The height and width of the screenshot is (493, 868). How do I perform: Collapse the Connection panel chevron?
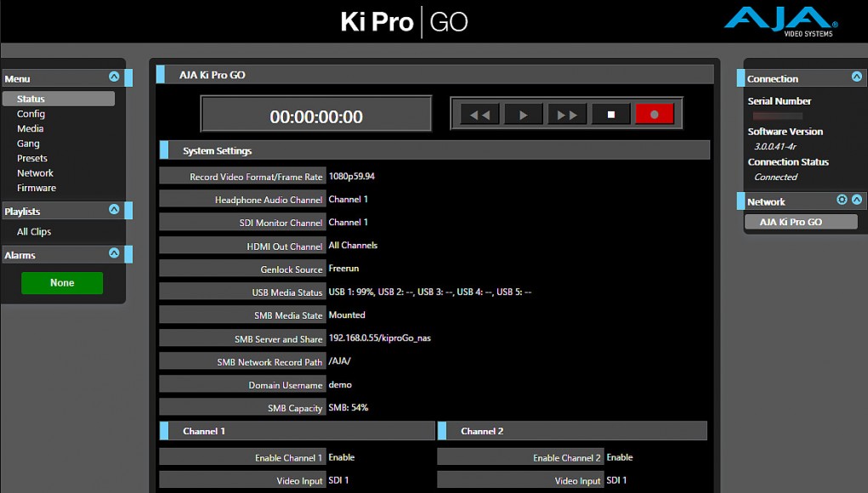coord(856,76)
